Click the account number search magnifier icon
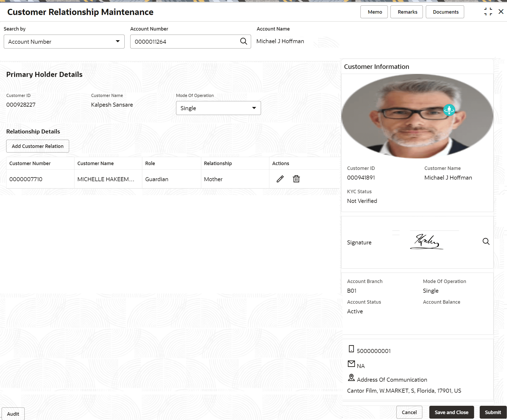The height and width of the screenshot is (420, 507). tap(243, 41)
